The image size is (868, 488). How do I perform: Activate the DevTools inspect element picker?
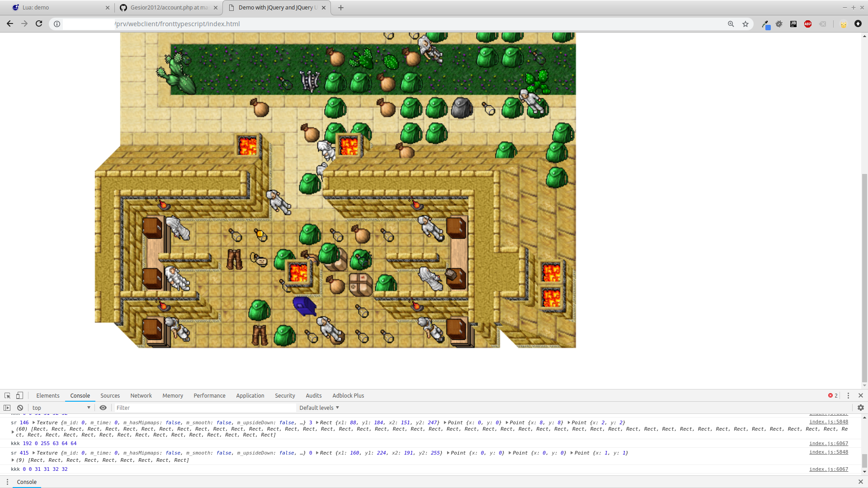(x=7, y=395)
